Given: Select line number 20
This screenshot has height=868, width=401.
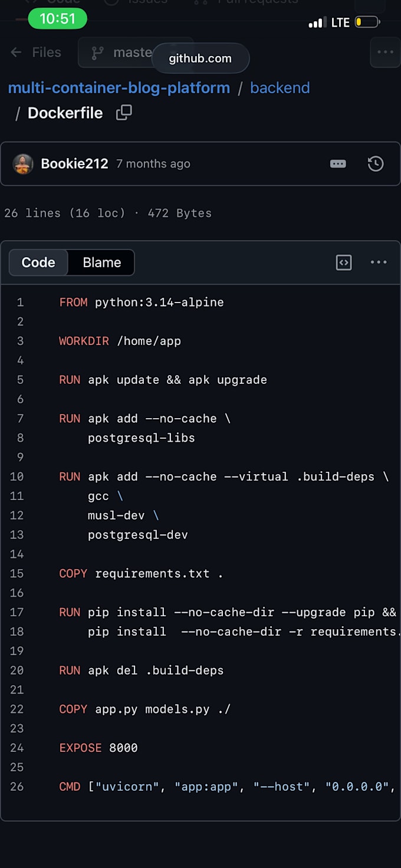Looking at the screenshot, I should 17,670.
